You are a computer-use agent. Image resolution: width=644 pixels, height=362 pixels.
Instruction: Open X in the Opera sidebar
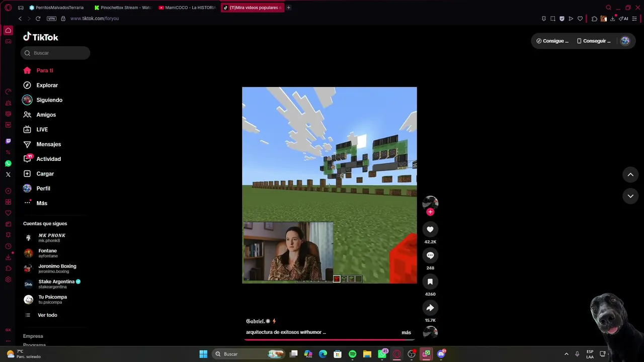8,174
